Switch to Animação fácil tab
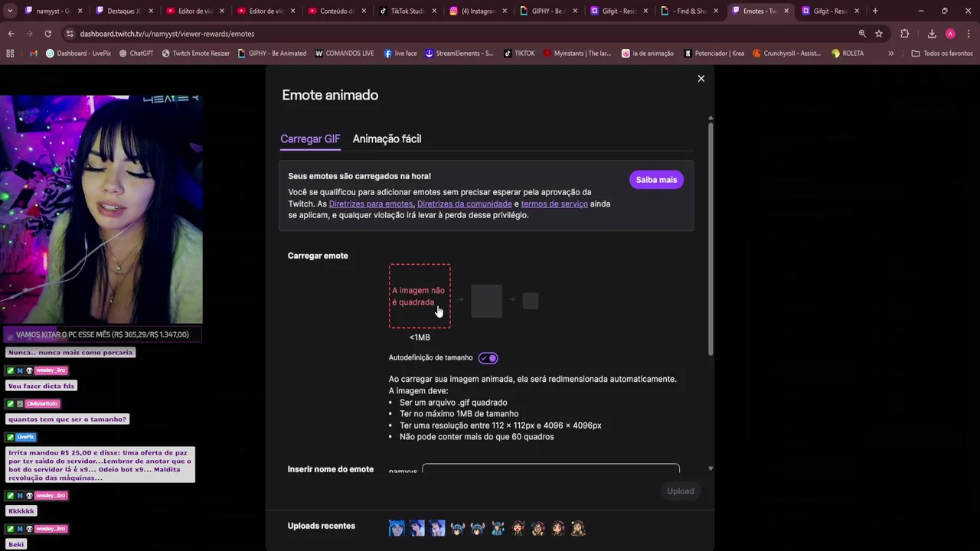The height and width of the screenshot is (551, 980). point(387,139)
